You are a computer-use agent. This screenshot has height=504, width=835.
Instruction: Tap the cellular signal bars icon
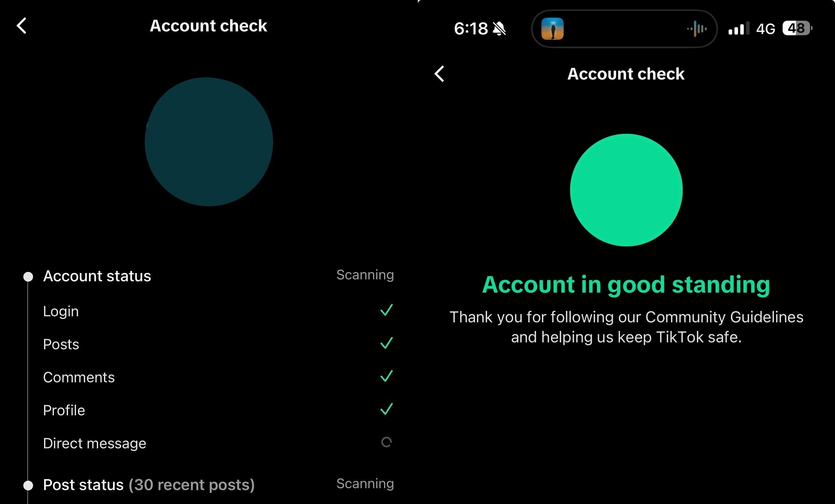[739, 28]
